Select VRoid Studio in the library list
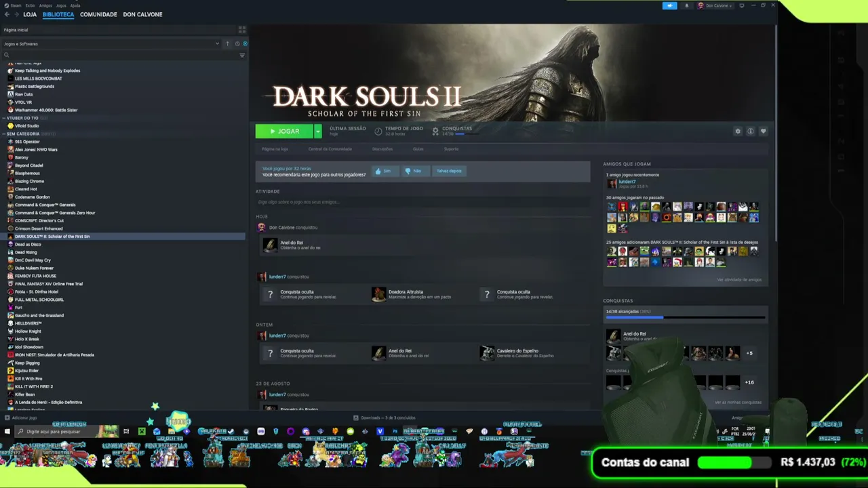This screenshot has width=868, height=488. tap(27, 125)
